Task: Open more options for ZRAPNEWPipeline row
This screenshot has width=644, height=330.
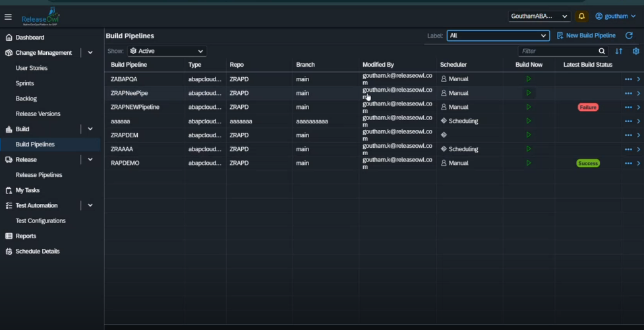Action: [x=628, y=107]
